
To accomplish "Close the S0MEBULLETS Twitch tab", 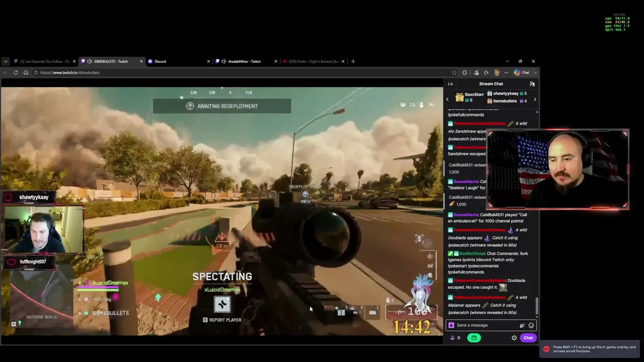I will [141, 61].
